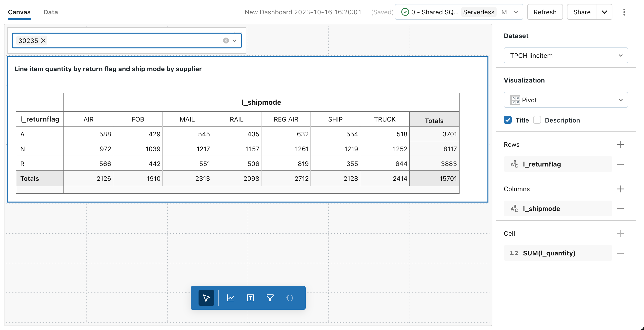Screen dimensions: 644x330
Task: Enable the Description checkbox
Action: (x=537, y=120)
